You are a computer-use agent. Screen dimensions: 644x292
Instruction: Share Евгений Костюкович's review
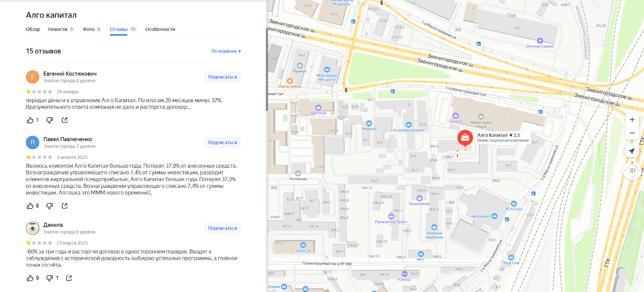pos(64,120)
